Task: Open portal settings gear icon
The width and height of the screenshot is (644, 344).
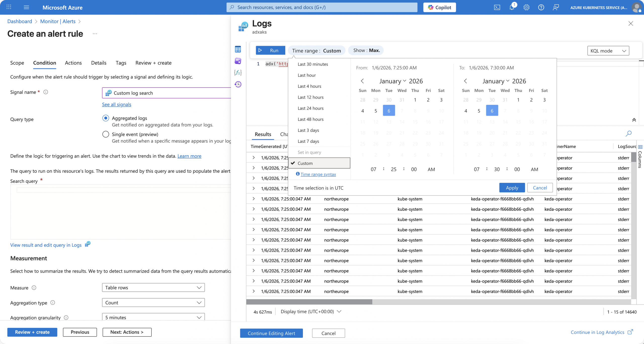Action: (x=526, y=7)
